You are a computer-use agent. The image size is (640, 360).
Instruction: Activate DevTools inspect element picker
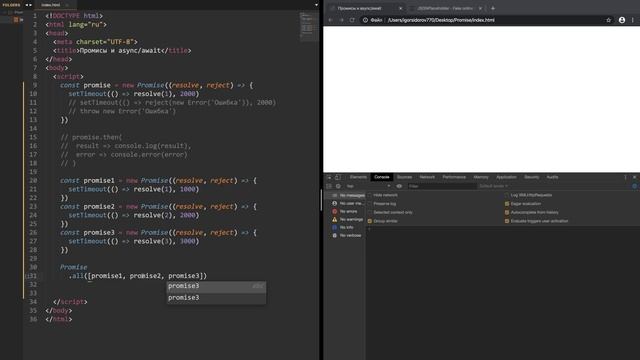329,177
